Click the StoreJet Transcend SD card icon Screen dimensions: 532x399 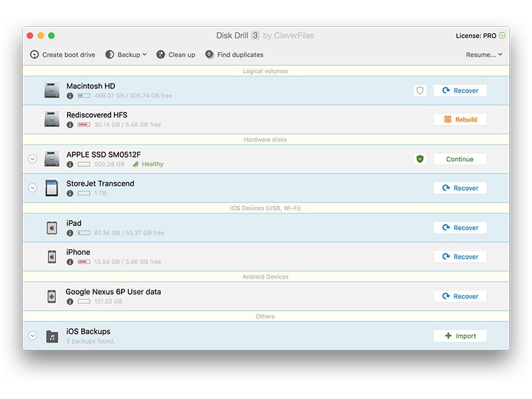click(52, 188)
